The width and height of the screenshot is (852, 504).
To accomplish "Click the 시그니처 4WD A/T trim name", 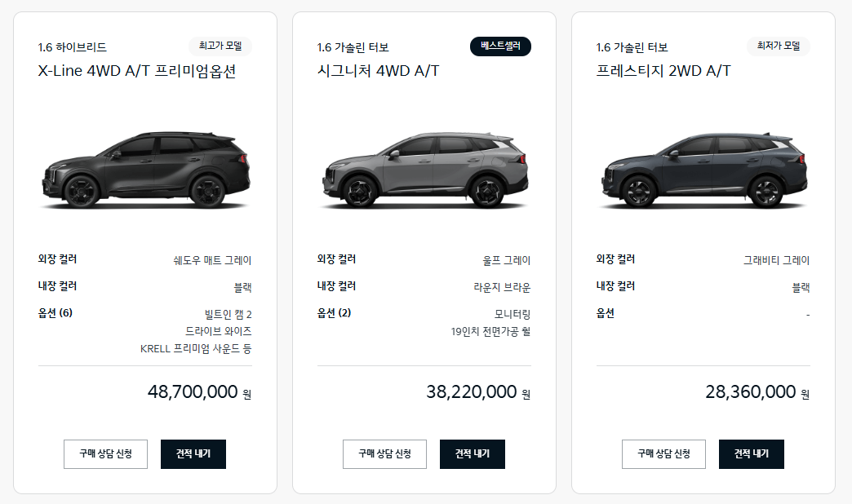I will (378, 70).
